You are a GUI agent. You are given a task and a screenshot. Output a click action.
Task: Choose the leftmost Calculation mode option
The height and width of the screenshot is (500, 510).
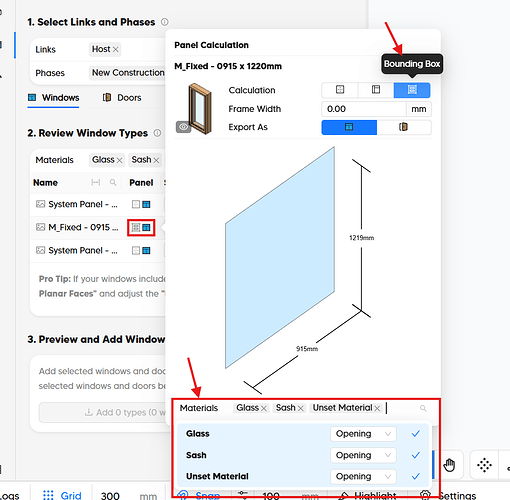tap(340, 90)
